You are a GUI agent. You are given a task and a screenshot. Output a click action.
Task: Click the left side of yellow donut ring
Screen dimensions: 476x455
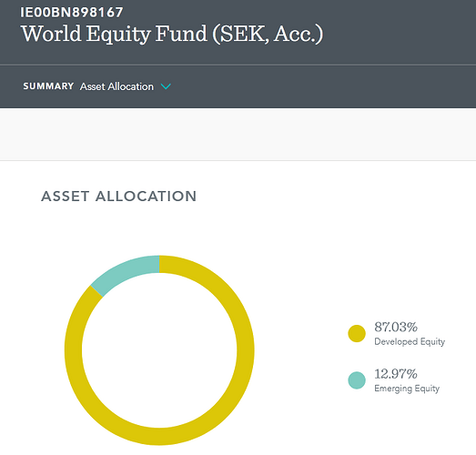(73, 350)
